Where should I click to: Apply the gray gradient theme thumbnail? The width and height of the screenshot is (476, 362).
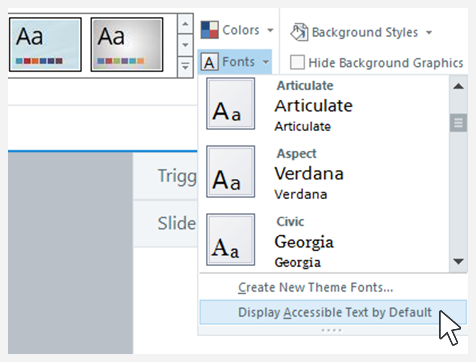(x=127, y=45)
